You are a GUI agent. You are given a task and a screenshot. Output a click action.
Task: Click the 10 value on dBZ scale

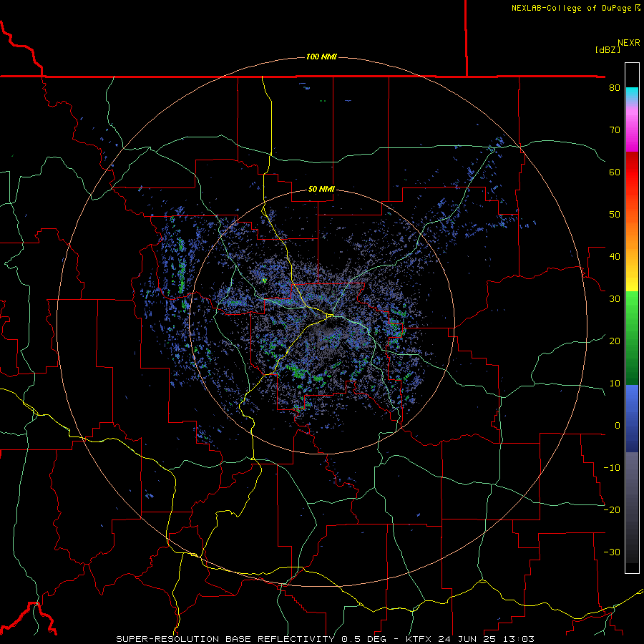[615, 384]
